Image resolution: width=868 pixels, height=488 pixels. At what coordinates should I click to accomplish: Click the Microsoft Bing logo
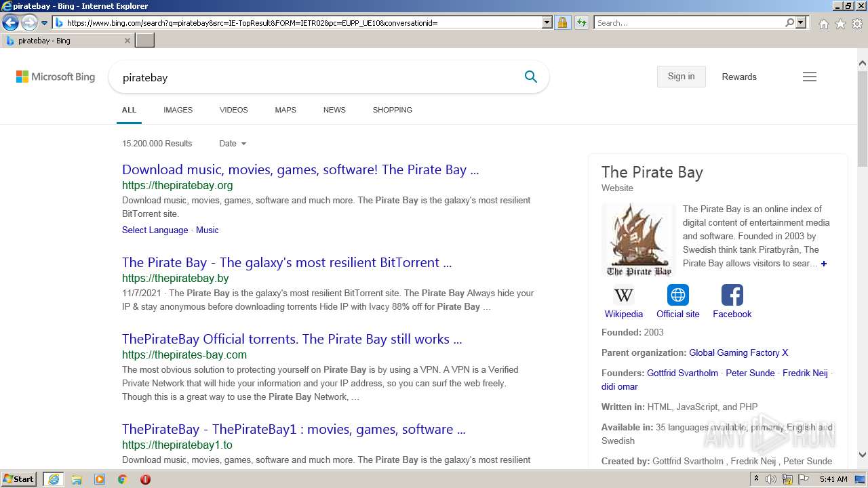[56, 77]
